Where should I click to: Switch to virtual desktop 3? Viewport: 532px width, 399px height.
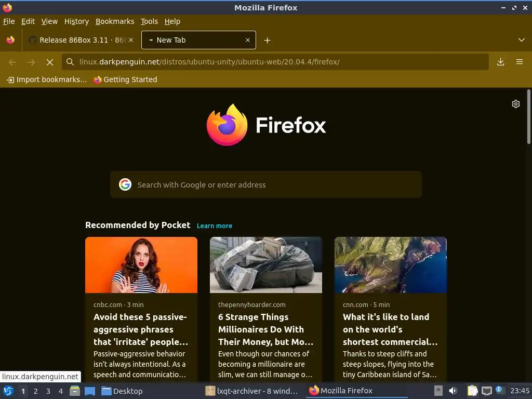pos(48,391)
